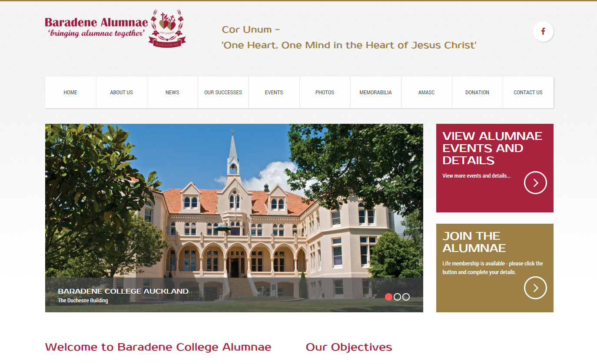Open the About Us menu
Viewport: 597px width, 364px height.
(122, 93)
